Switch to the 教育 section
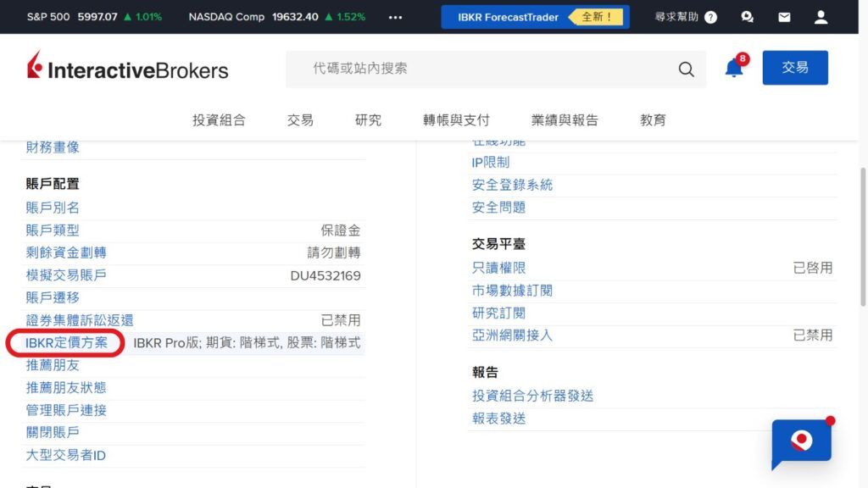Screen dimensions: 868x488 [653, 119]
